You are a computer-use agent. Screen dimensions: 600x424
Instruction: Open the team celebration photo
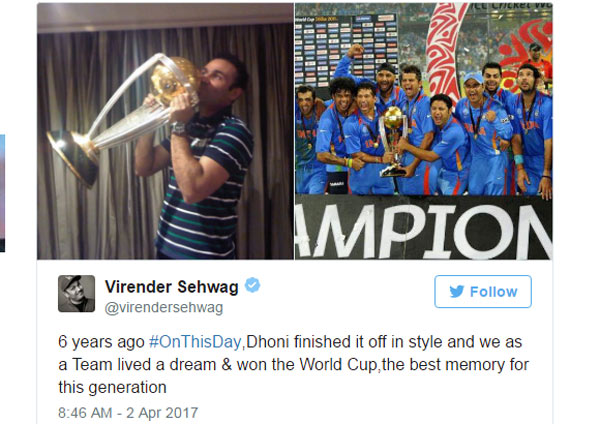(x=424, y=131)
